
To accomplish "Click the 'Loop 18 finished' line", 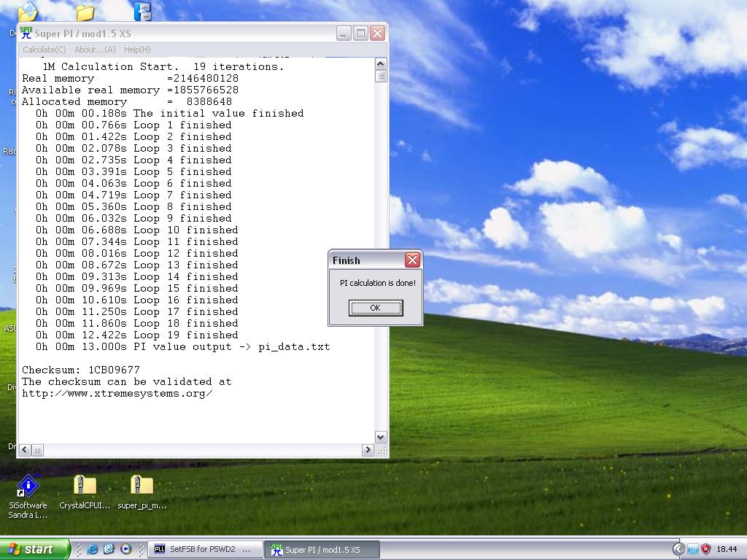I will 136,323.
